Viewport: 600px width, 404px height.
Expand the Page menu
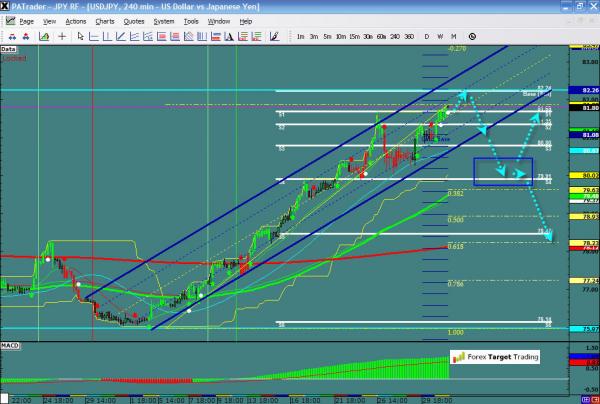click(26, 20)
